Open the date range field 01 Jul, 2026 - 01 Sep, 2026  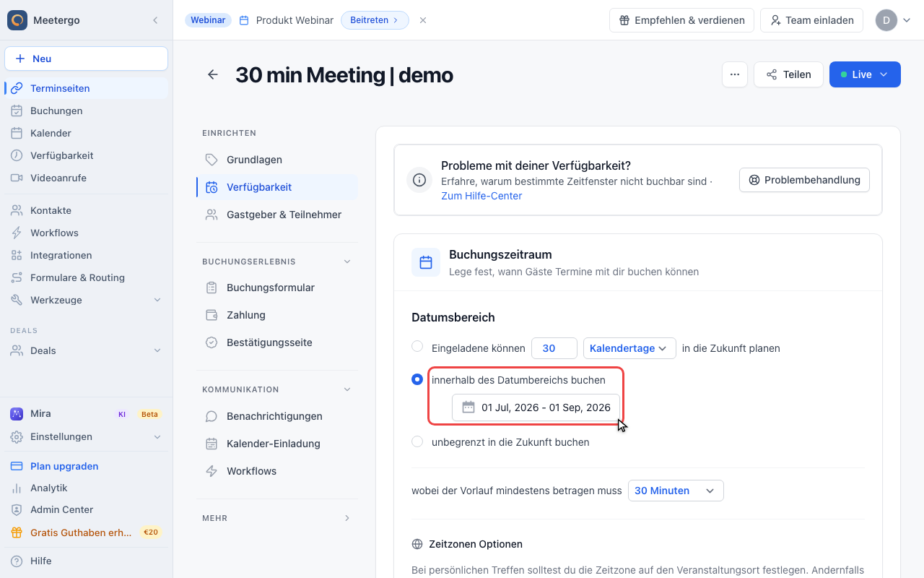(536, 407)
